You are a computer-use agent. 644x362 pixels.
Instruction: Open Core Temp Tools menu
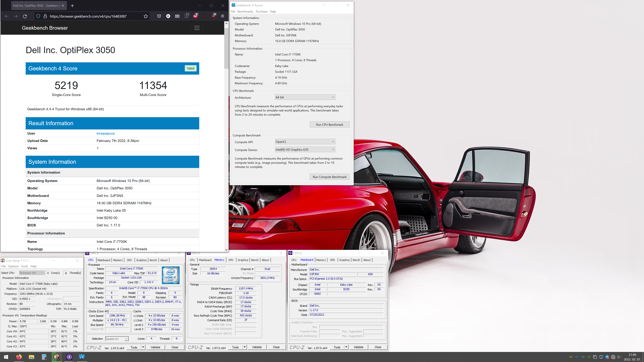(x=24, y=266)
